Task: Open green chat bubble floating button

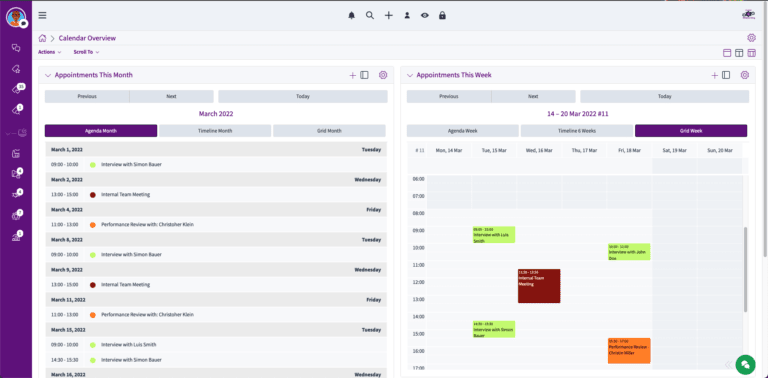Action: click(745, 364)
